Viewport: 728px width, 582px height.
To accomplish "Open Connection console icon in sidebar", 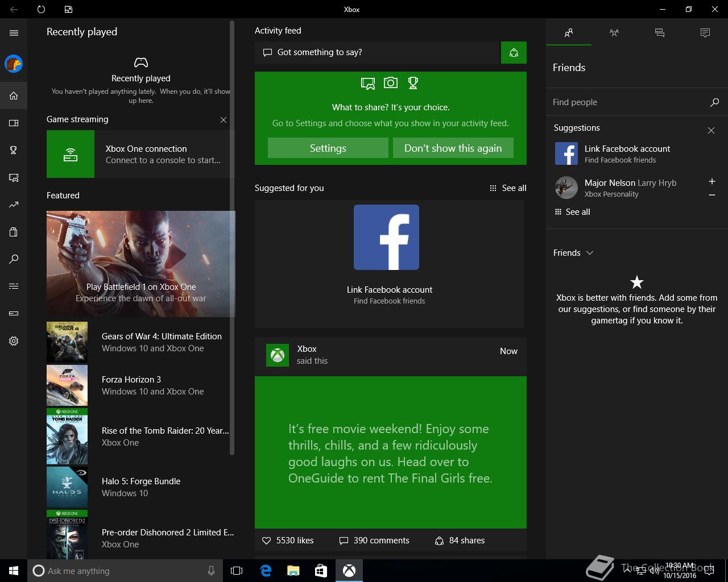I will click(x=14, y=314).
